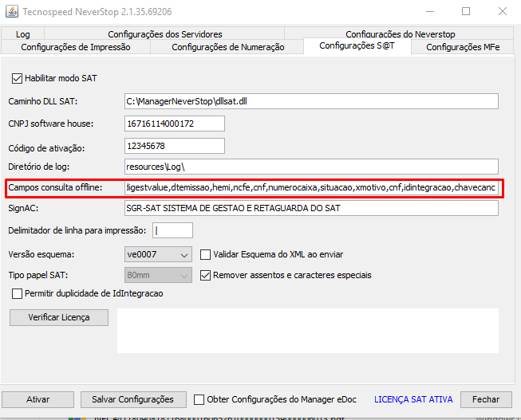
Task: Click the Campos consulta offline field
Action: [311, 187]
